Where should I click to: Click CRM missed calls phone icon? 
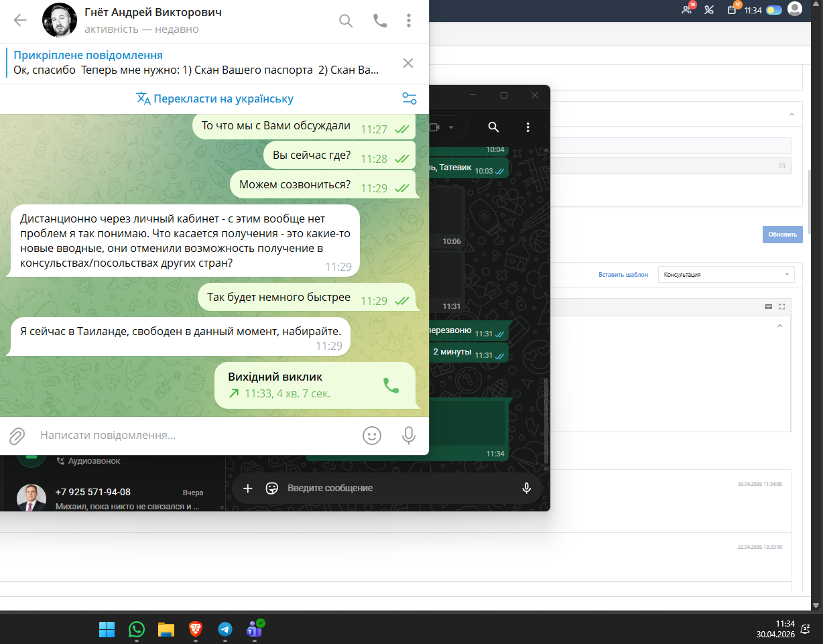click(x=709, y=9)
